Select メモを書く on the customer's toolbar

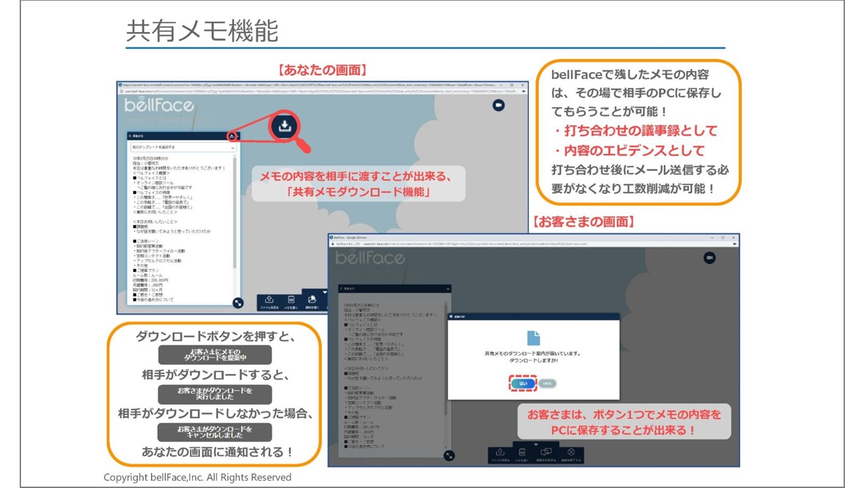pos(522,452)
